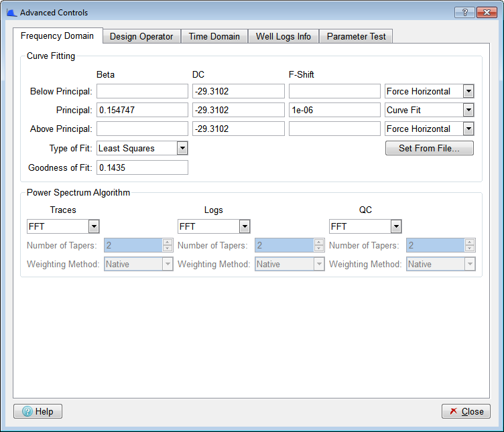Click the QC Number of Tapers spinner

click(441, 245)
